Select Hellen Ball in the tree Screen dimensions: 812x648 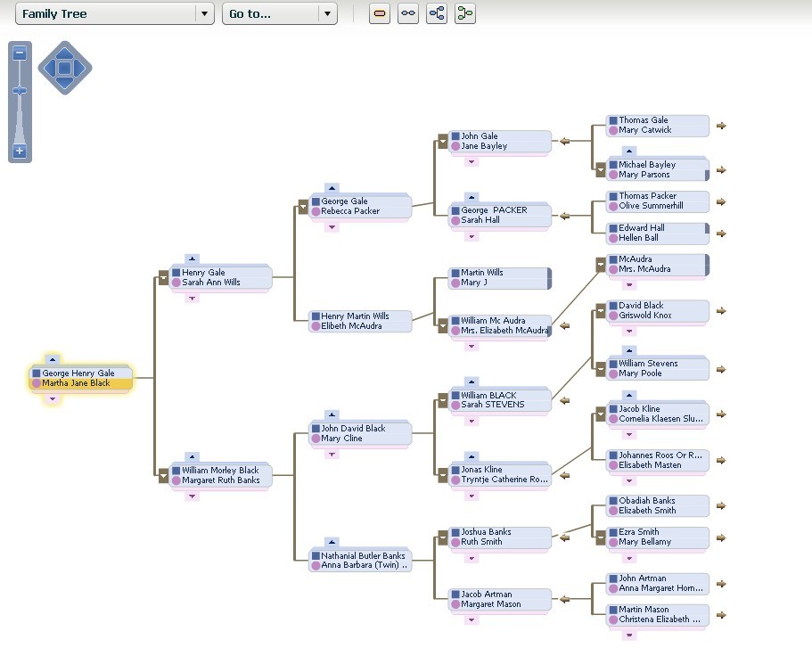click(638, 238)
